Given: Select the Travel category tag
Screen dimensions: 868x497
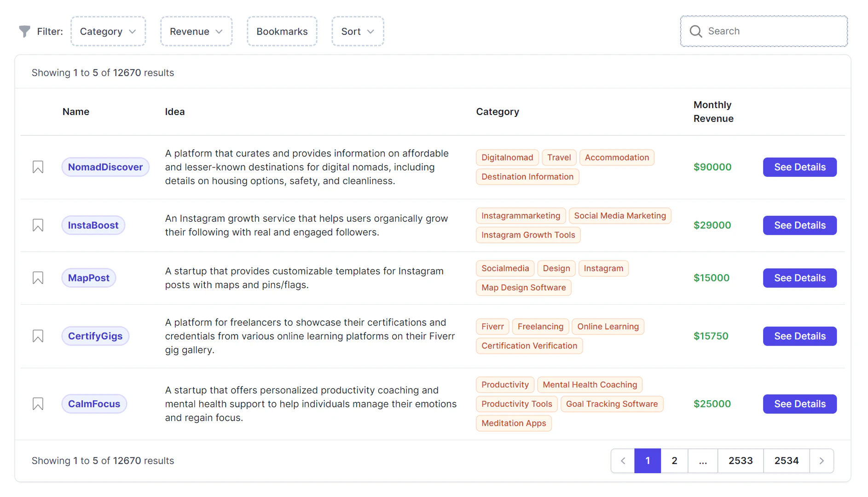Looking at the screenshot, I should 559,157.
